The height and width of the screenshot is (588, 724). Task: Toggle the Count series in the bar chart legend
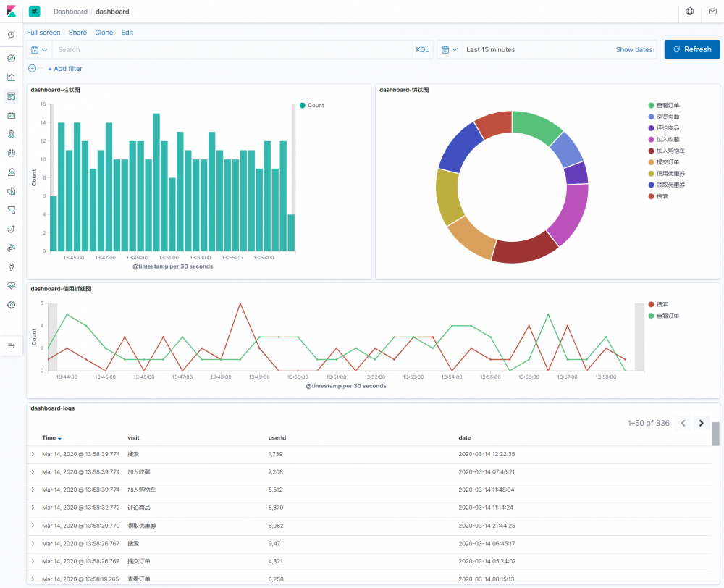click(316, 106)
